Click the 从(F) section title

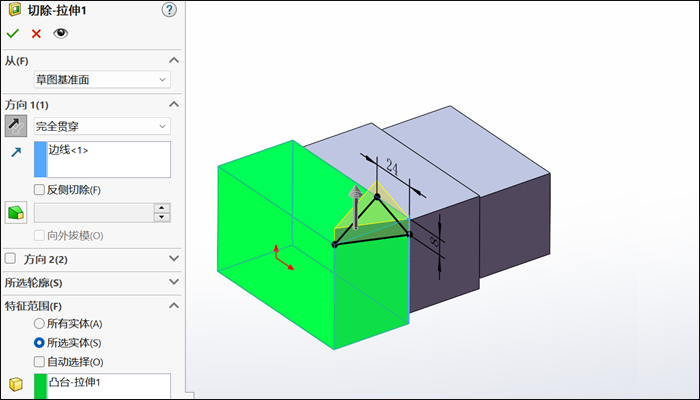(x=17, y=61)
